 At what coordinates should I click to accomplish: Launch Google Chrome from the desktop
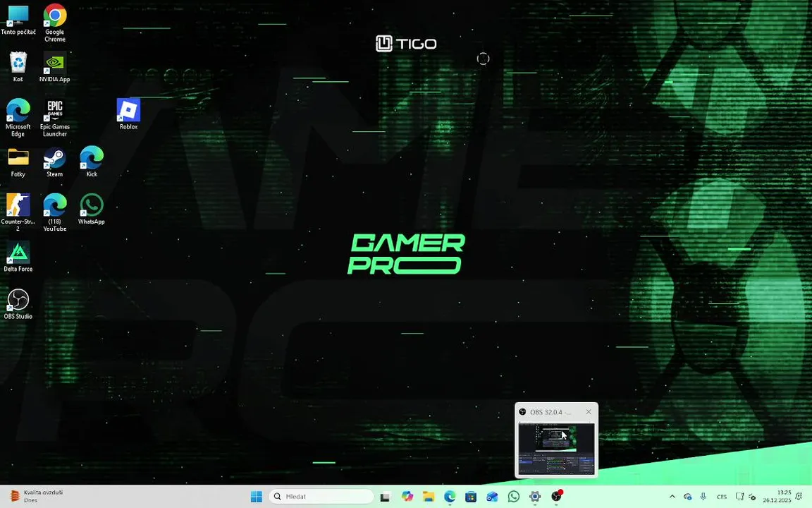(x=55, y=23)
